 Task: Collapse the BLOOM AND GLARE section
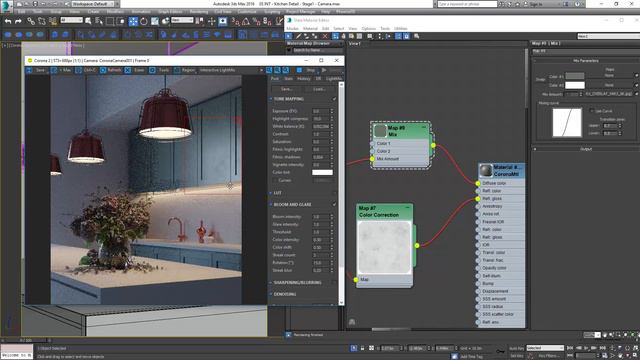[x=270, y=204]
